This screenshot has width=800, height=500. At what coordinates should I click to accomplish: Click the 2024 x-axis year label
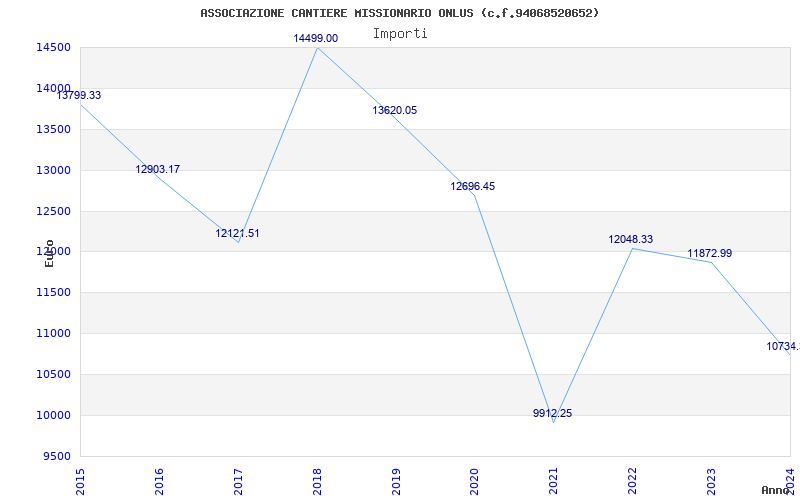pyautogui.click(x=790, y=482)
